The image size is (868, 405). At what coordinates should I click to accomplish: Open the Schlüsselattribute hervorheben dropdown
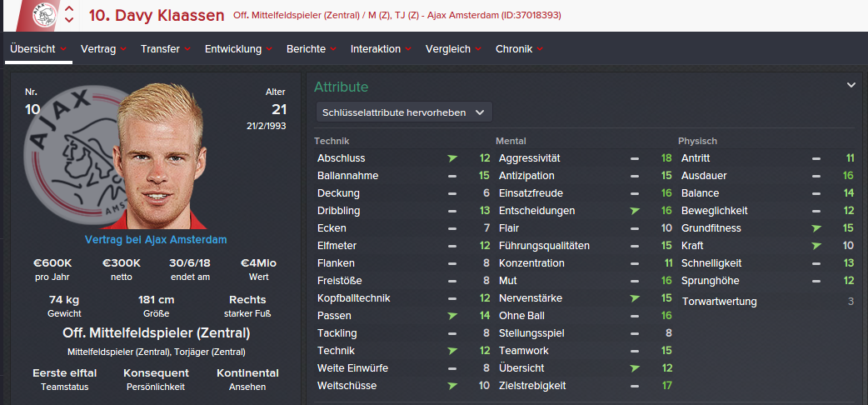[x=404, y=112]
